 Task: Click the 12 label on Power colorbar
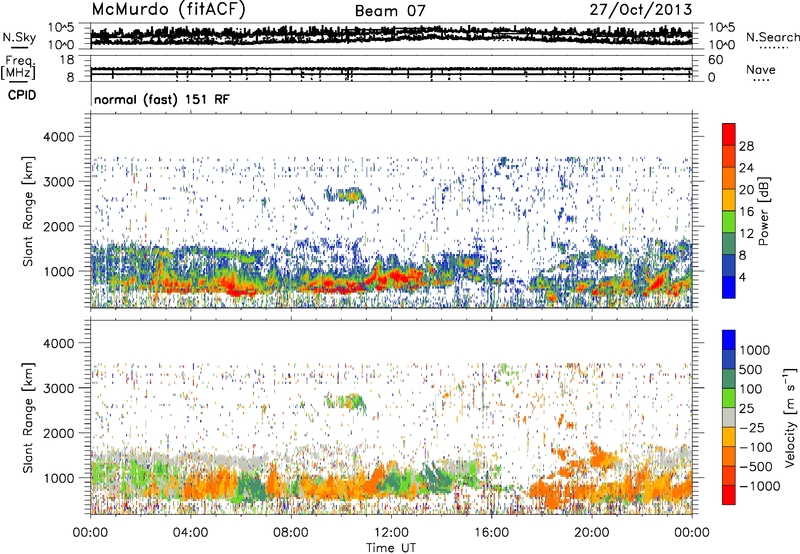click(746, 234)
